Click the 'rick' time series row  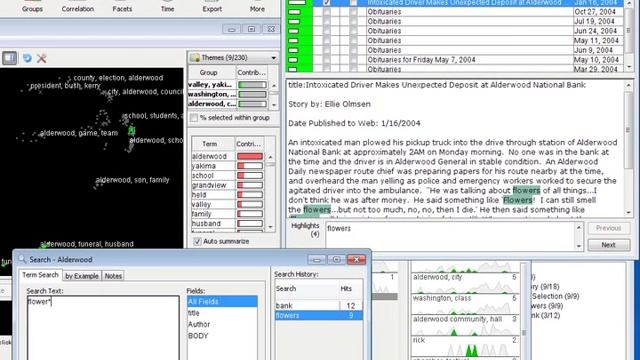click(x=465, y=346)
